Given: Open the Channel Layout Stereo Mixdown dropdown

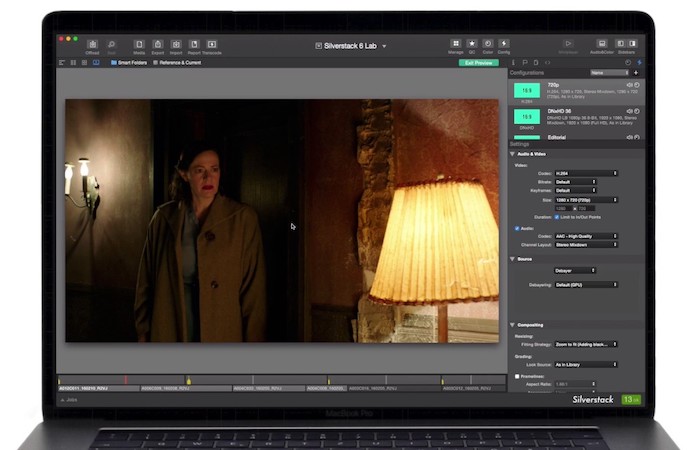Looking at the screenshot, I should [586, 245].
